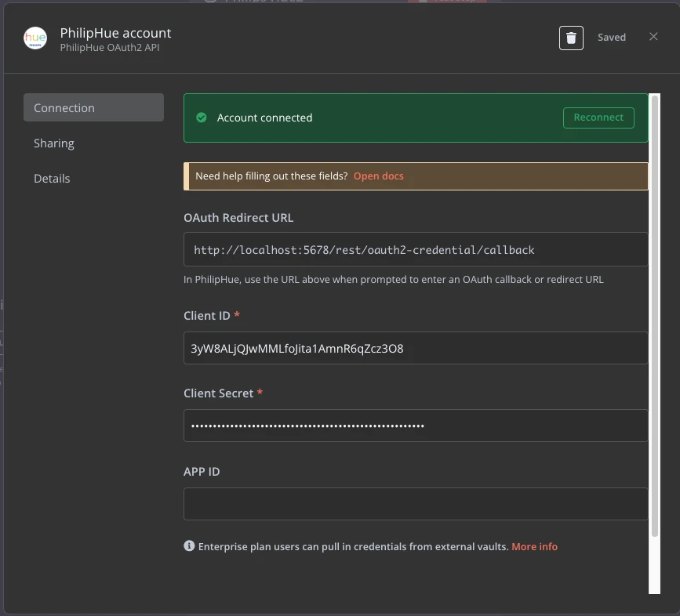Click the Philips Hue logo icon

35,38
